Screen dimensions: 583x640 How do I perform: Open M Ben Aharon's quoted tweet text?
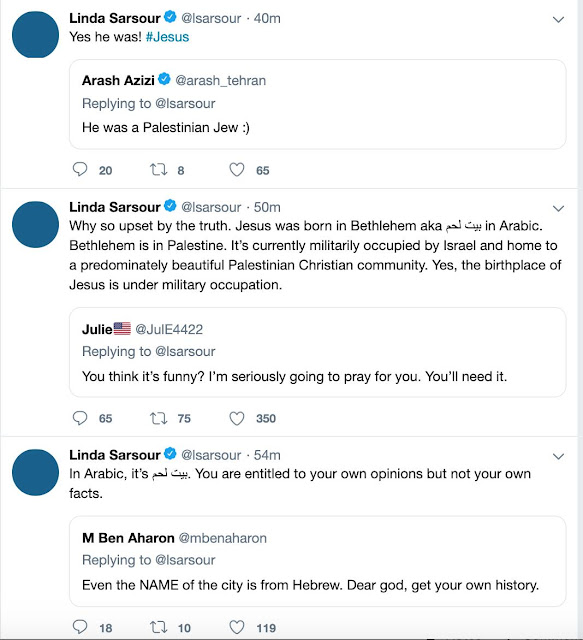pos(310,585)
